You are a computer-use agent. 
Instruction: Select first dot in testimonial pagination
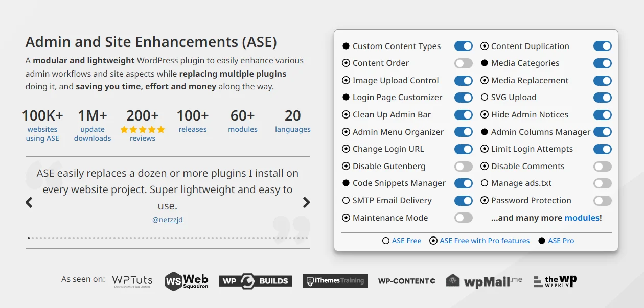29,238
